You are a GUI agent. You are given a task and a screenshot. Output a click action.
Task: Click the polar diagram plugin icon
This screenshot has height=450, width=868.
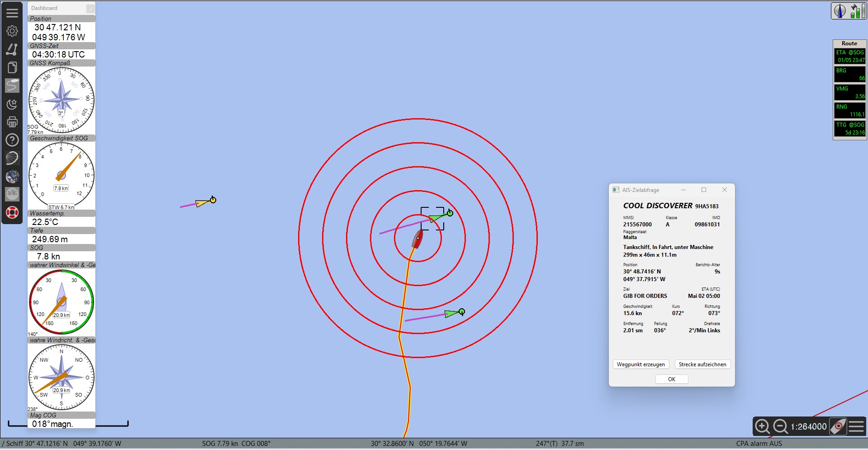(12, 158)
